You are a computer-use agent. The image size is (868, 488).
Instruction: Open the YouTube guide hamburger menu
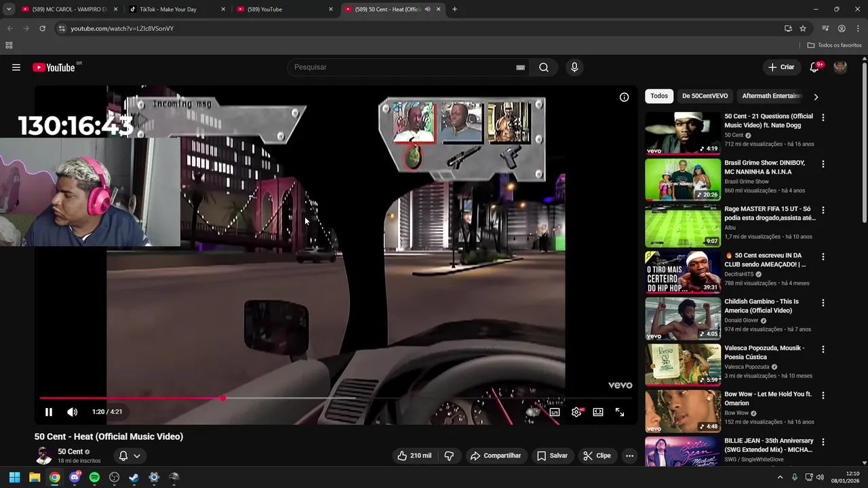click(16, 67)
